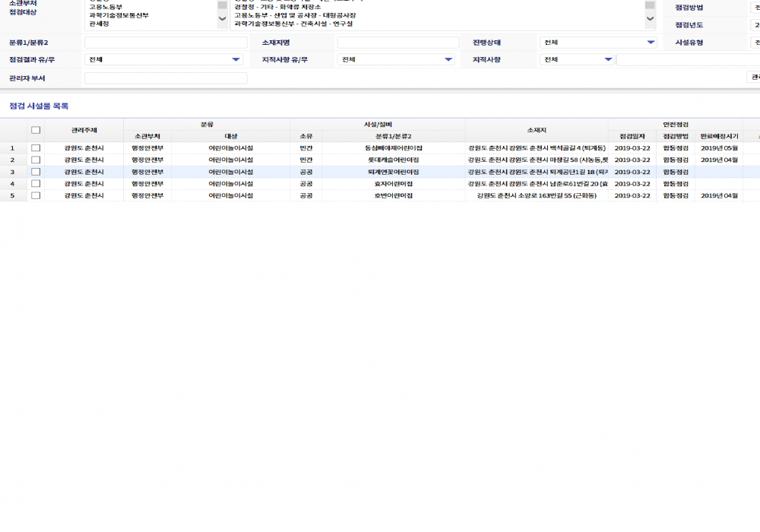This screenshot has width=760, height=532.
Task: Click the 소유 column header
Action: tap(306, 136)
